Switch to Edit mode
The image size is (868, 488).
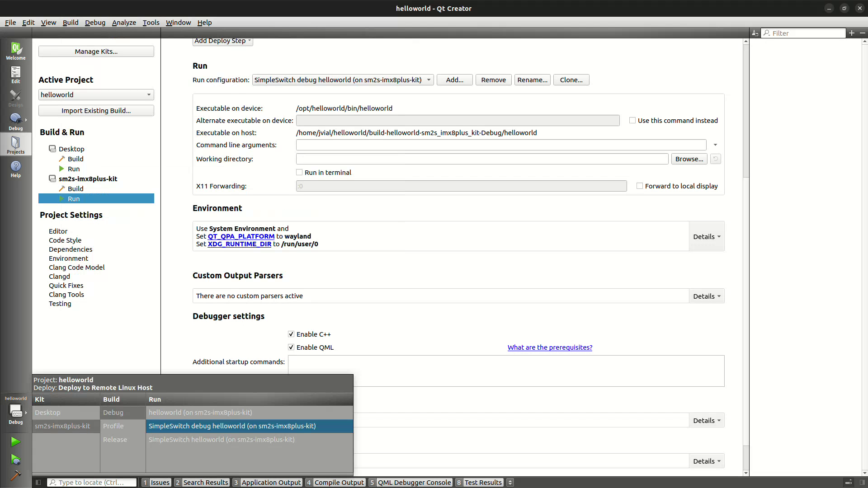(16, 75)
